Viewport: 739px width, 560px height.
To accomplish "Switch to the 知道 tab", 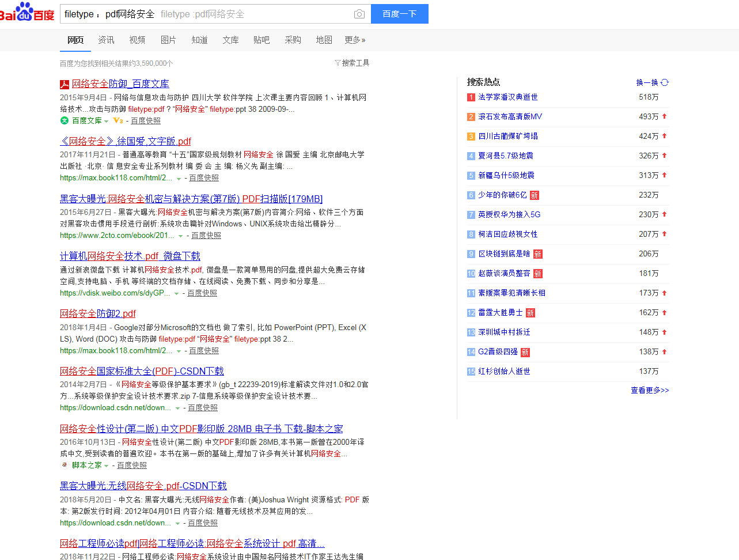I will pyautogui.click(x=199, y=40).
